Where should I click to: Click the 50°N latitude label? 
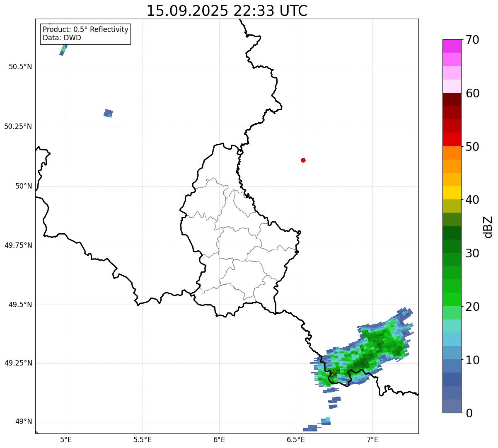coord(24,186)
